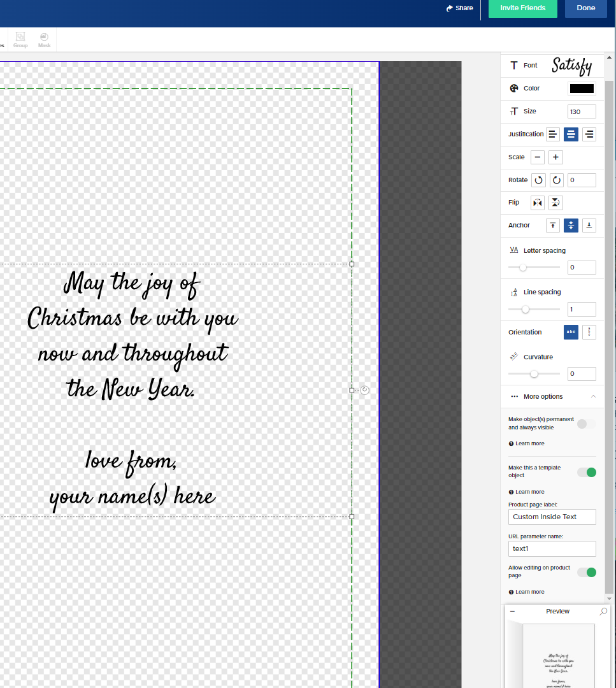Screen dimensions: 616x688
Task: Click middle-right selection handle of text box
Action: pos(352,390)
